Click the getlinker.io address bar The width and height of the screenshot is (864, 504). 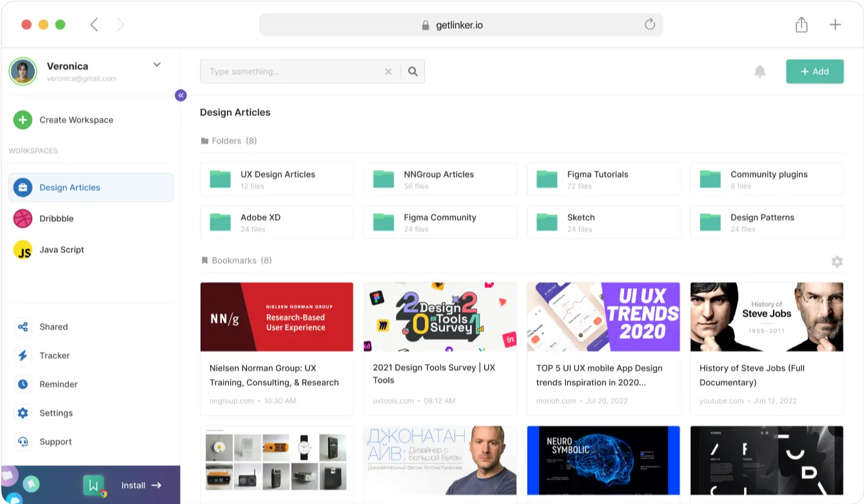[461, 25]
